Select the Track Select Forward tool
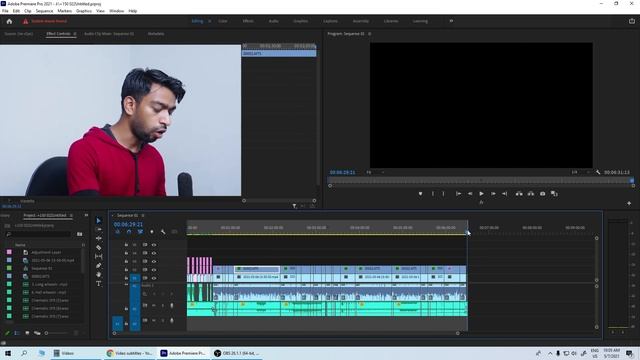 [x=98, y=229]
